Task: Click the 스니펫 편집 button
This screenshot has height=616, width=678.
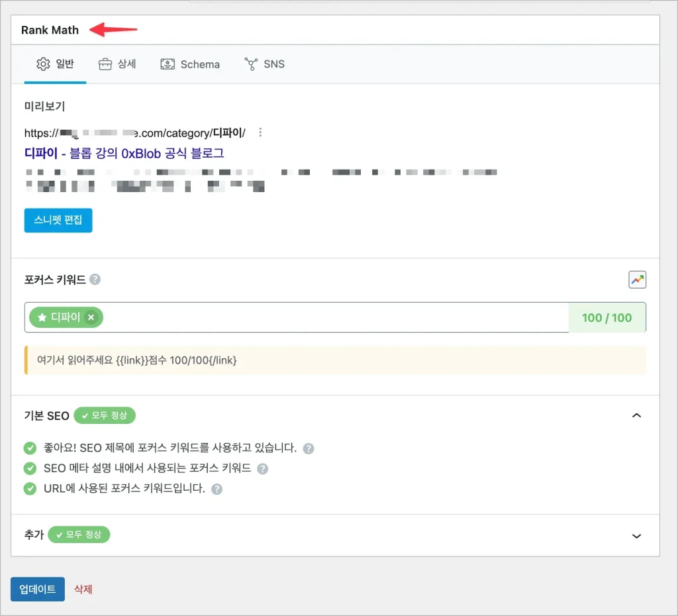Action: [x=58, y=221]
